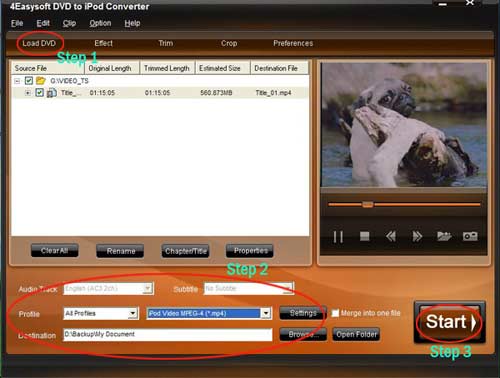500x378 pixels.
Task: Toggle the Title row checkbox
Action: tap(39, 92)
